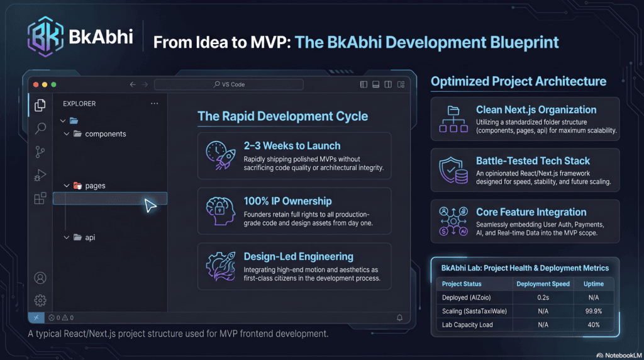Toggle bottom panel layout icon
This screenshot has width=644, height=360.
[376, 84]
